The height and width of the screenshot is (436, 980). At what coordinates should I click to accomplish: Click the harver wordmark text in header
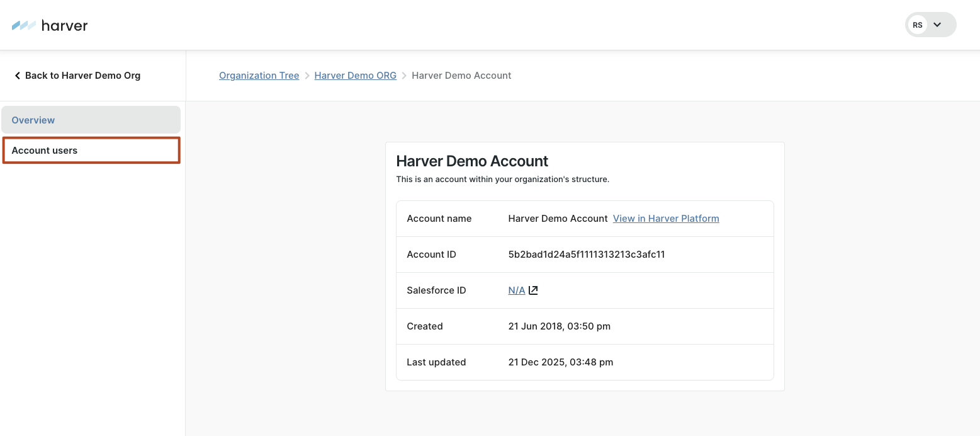[64, 26]
